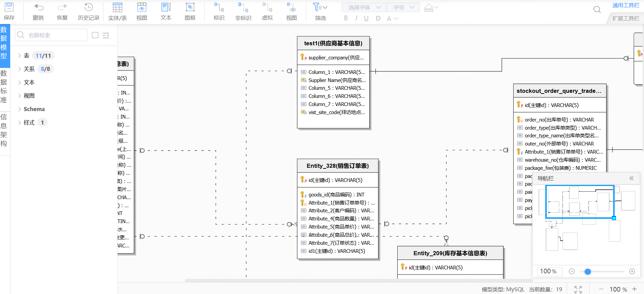Open the 历史记录 history panel

pos(89,11)
